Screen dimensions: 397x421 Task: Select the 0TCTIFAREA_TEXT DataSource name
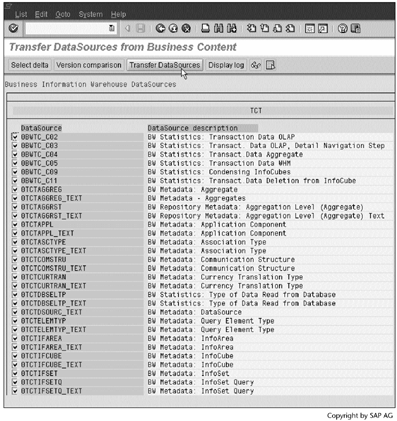(51, 347)
